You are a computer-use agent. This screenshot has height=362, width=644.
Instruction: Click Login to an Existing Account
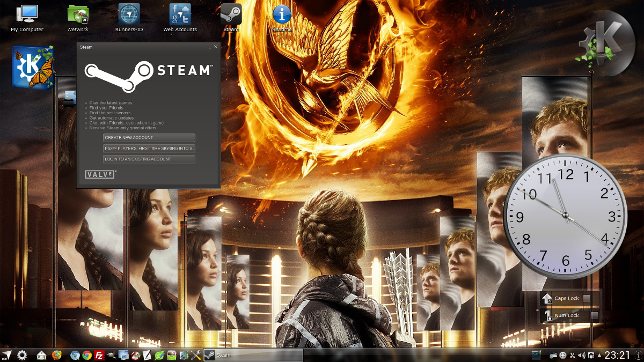click(149, 159)
